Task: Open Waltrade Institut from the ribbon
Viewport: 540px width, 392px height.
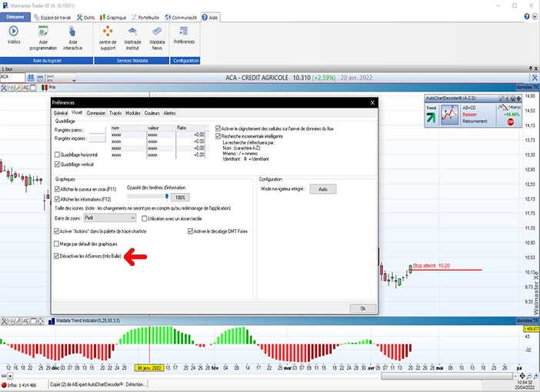Action: [x=132, y=32]
